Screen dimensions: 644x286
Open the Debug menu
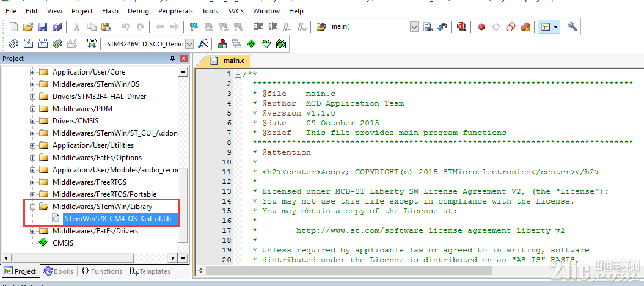(139, 11)
